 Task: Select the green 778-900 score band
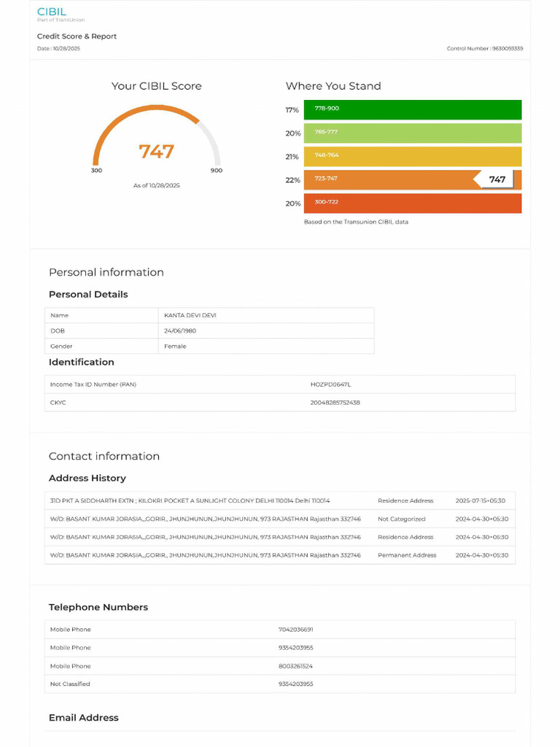tap(413, 109)
